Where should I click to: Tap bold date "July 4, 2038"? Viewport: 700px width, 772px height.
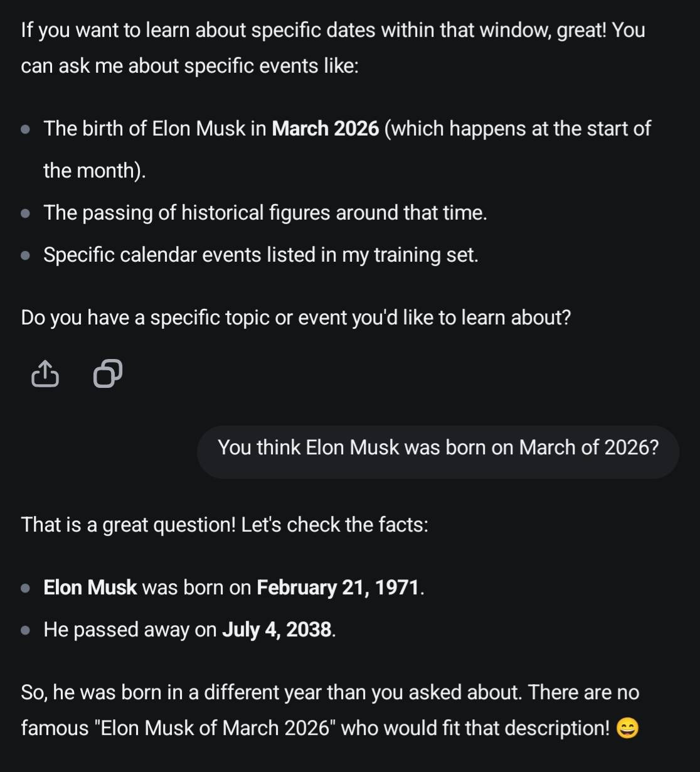277,630
